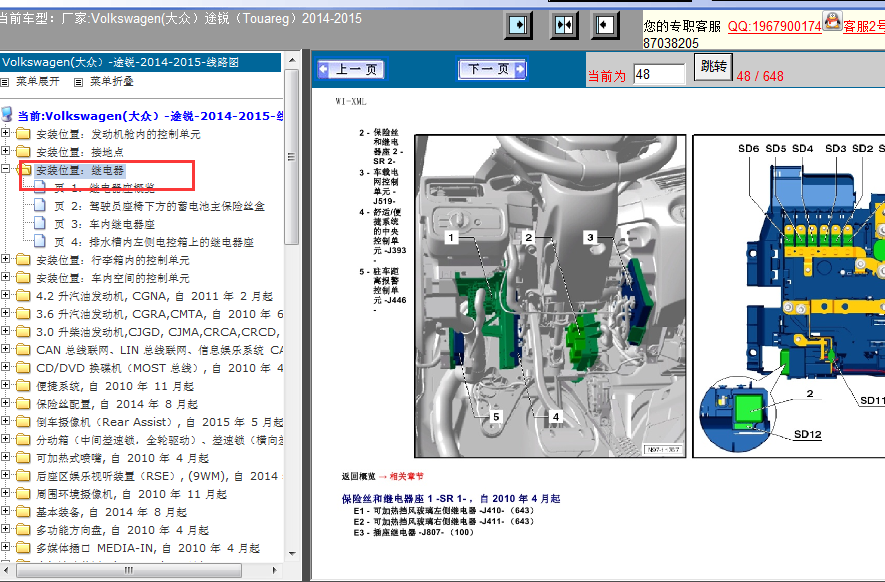
Task: Click document icon of 页 3 entry
Action: (x=40, y=224)
